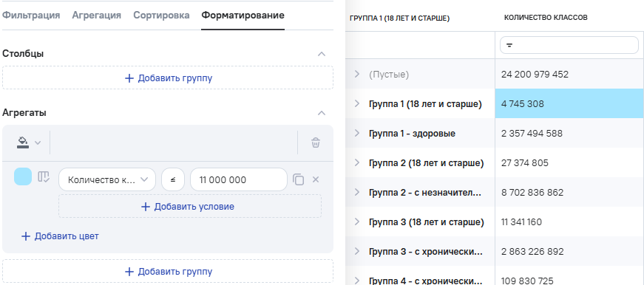Collapse the Столбцы section
This screenshot has width=644, height=285.
[x=322, y=54]
